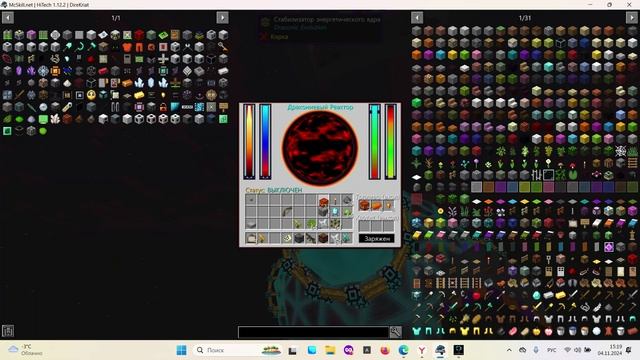
Task: Click the 'Заряжен' button in reactor GUI
Action: [x=376, y=238]
